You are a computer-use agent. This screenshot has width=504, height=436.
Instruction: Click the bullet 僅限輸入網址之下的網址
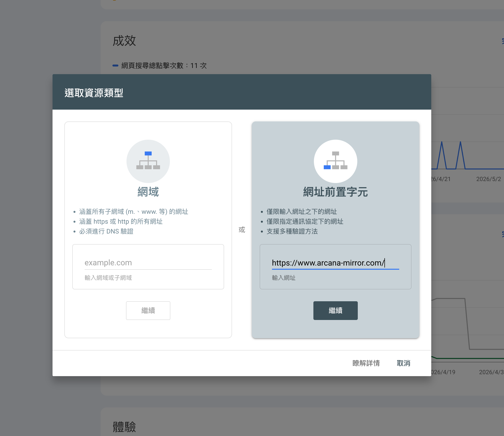(x=302, y=212)
